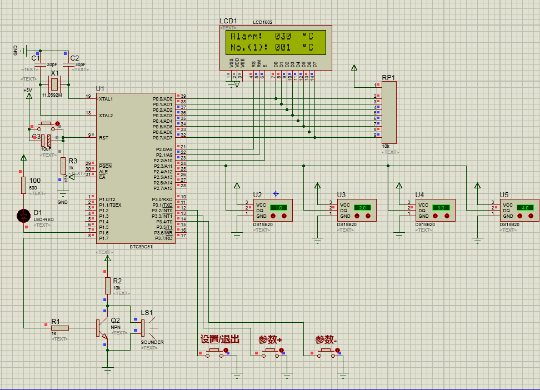
Task: Toggle the latch dot on 参数- button
Action: point(338,350)
